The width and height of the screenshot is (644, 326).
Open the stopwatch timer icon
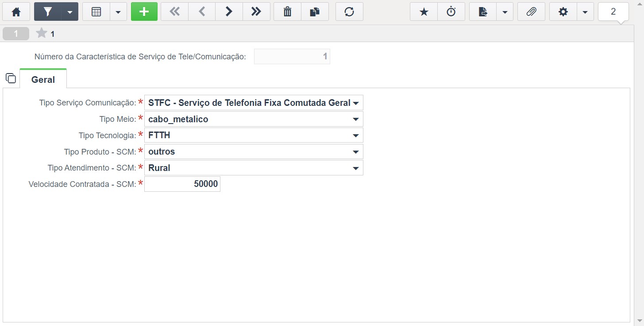point(451,12)
